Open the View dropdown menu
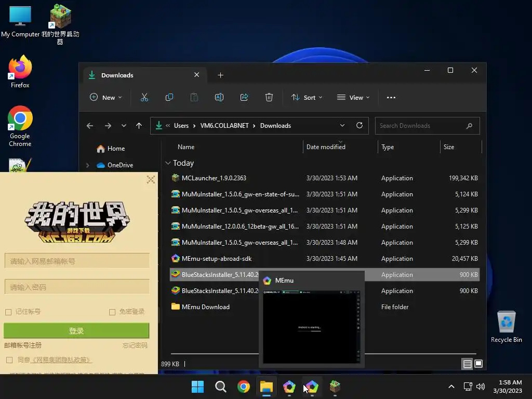Viewport: 532px width, 399px height. pos(353,97)
